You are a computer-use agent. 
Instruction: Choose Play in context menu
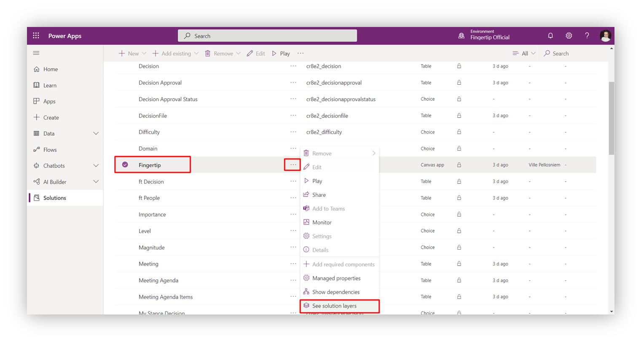click(340, 181)
